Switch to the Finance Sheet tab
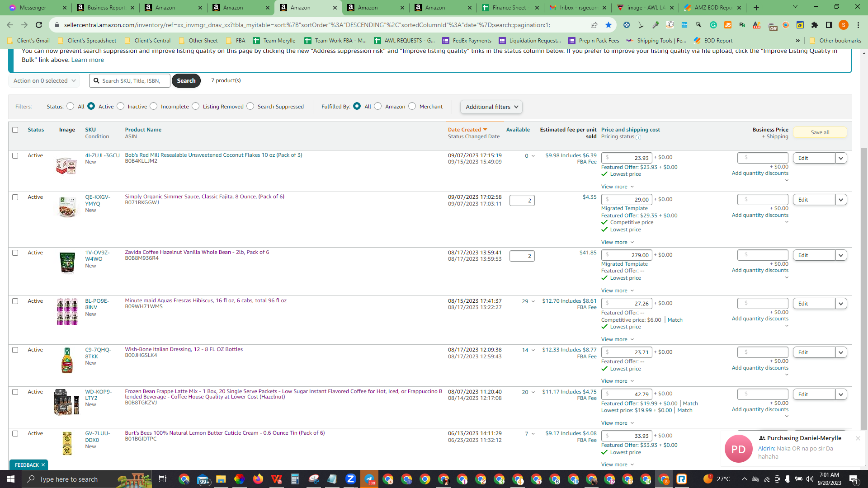 tap(510, 8)
